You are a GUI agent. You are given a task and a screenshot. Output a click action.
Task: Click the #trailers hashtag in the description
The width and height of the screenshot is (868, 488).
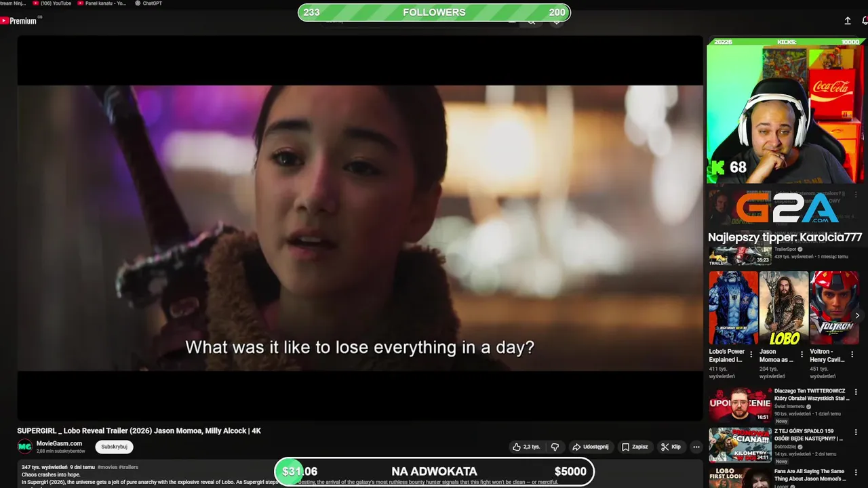coord(128,467)
